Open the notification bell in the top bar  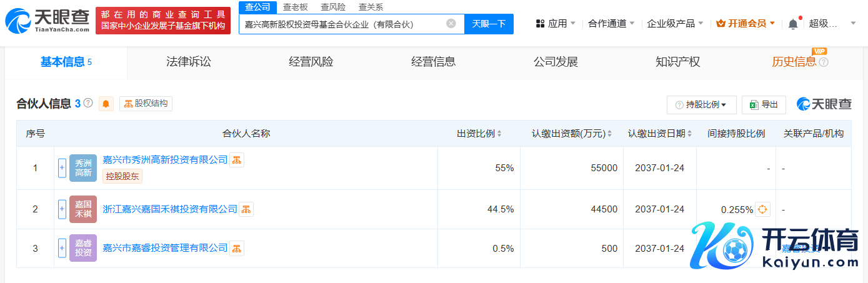pos(793,24)
